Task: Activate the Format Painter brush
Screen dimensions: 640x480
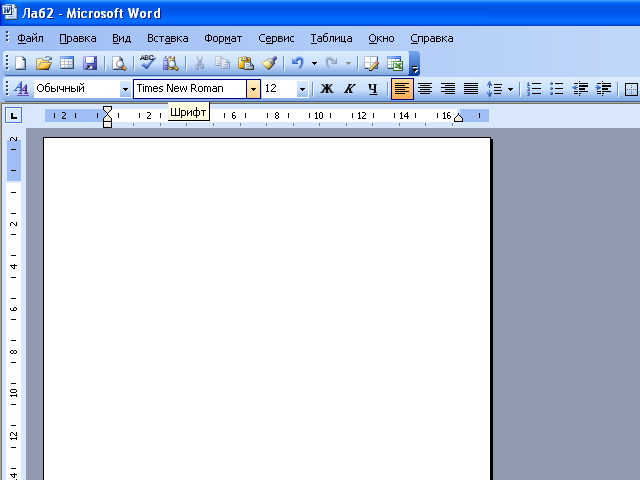Action: pos(269,63)
